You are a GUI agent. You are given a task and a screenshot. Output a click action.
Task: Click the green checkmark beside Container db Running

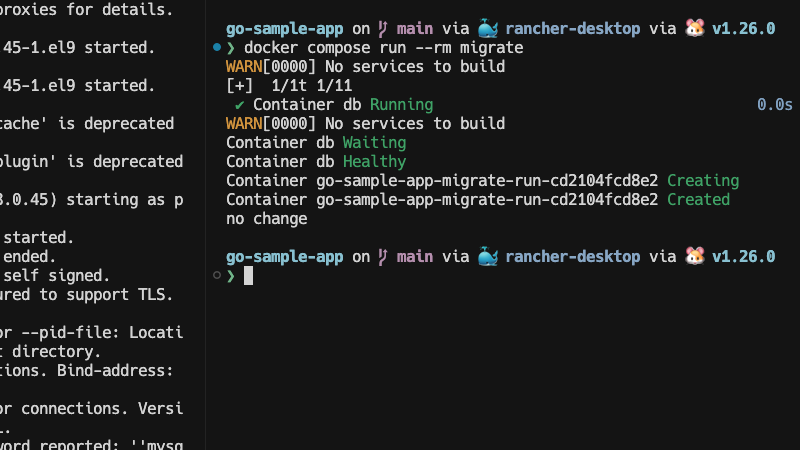click(x=239, y=105)
